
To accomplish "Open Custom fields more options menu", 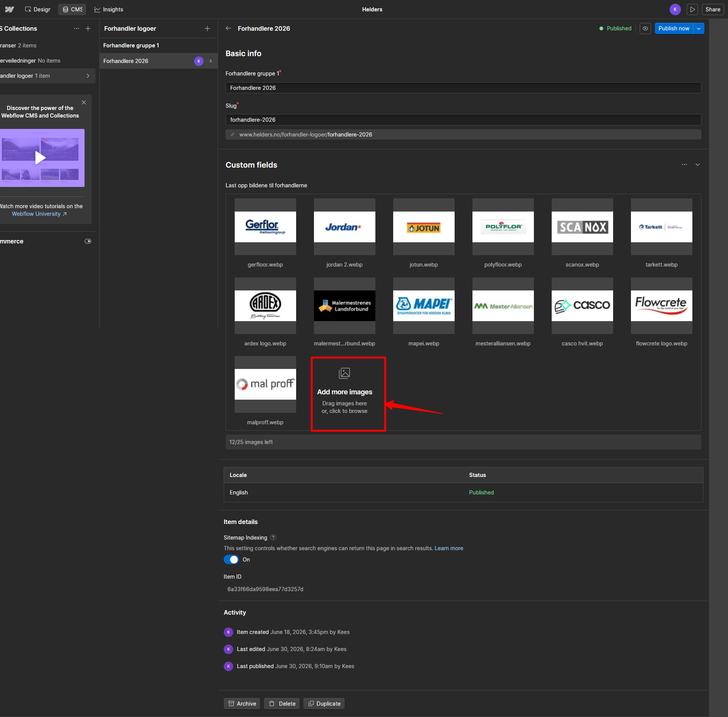I will coord(684,165).
